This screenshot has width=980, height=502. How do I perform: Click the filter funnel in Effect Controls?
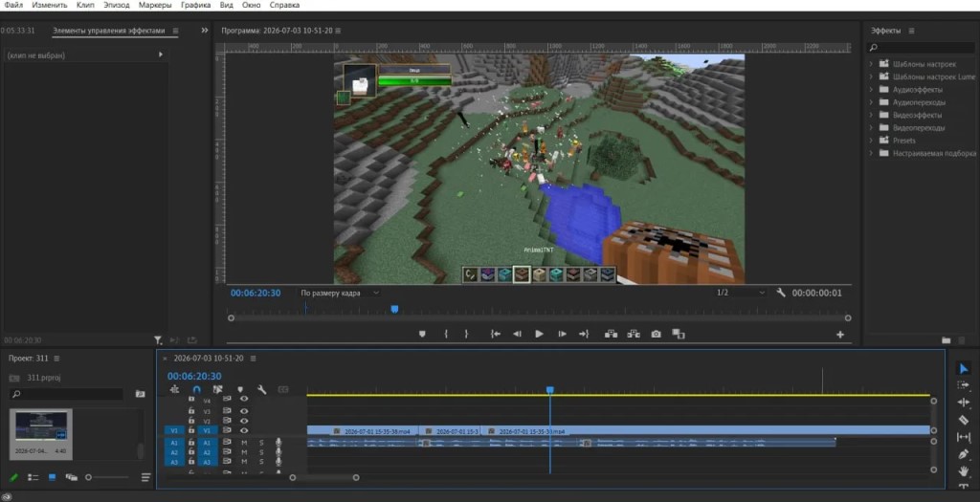pos(158,340)
